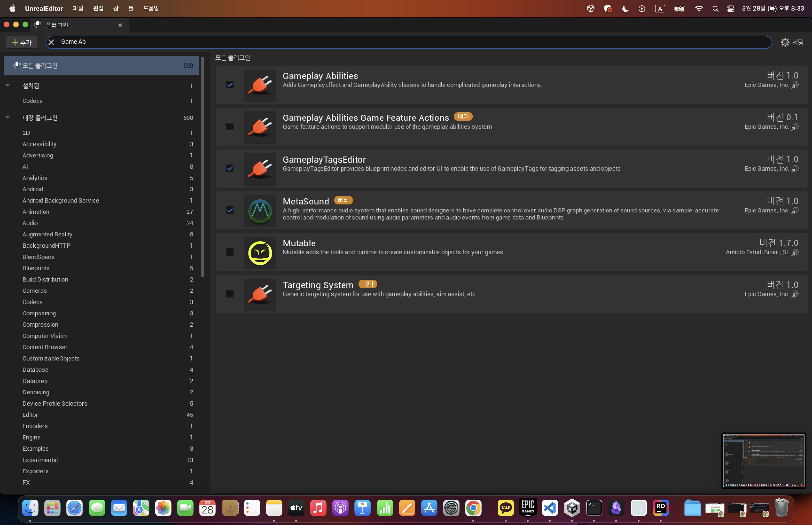Click the 추가 add plugin button
This screenshot has height=525, width=812.
click(x=21, y=42)
